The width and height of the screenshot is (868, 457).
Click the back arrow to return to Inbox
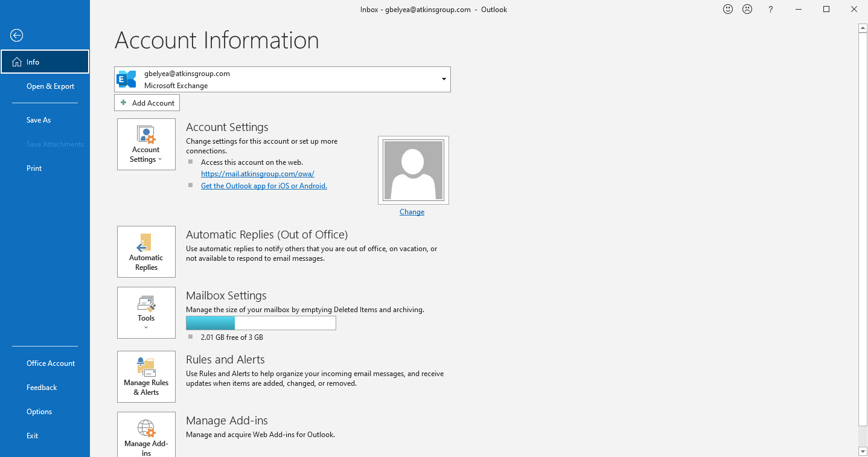point(17,36)
